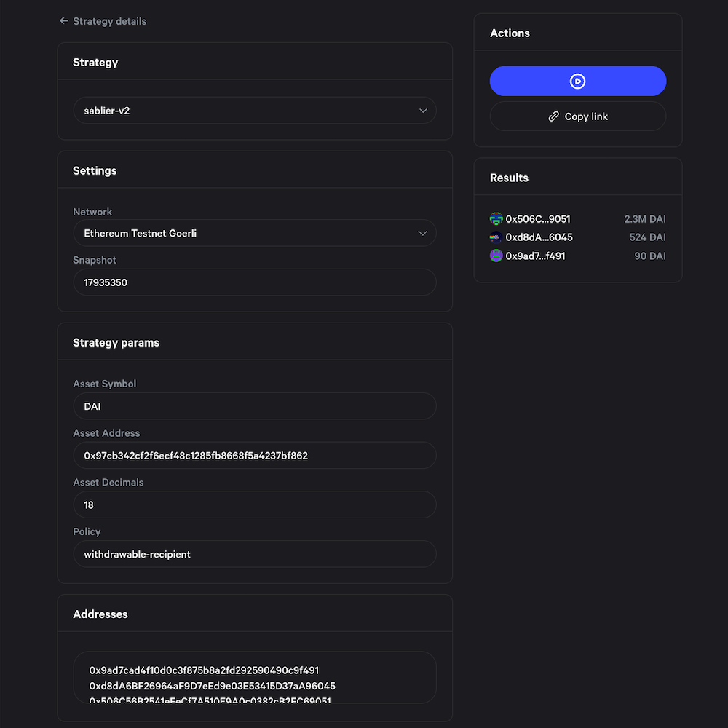Click the chain link icon on Copy link
This screenshot has height=728, width=728.
(553, 116)
